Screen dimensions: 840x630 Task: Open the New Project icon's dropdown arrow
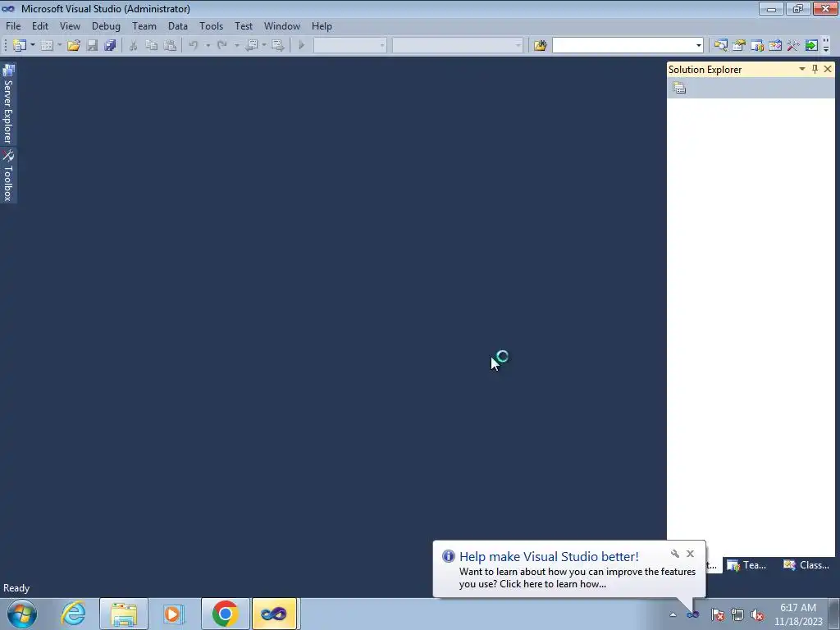[x=33, y=46]
